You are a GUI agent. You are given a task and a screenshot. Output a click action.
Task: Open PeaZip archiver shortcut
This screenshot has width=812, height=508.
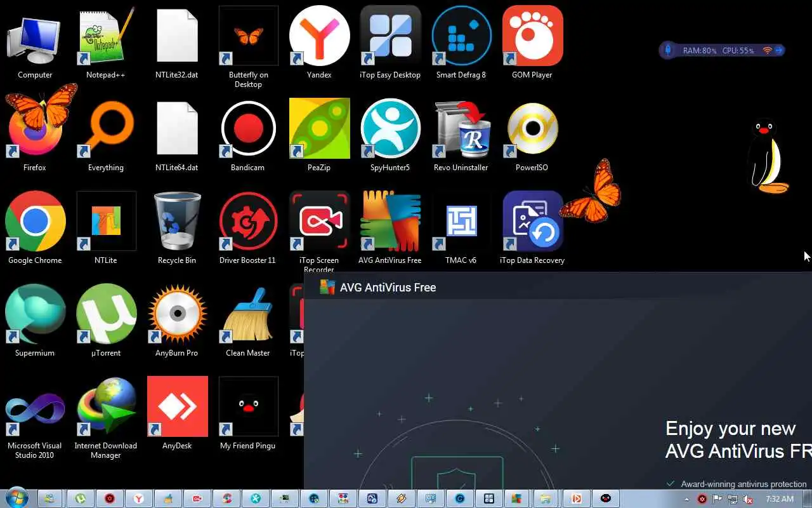[319, 135]
